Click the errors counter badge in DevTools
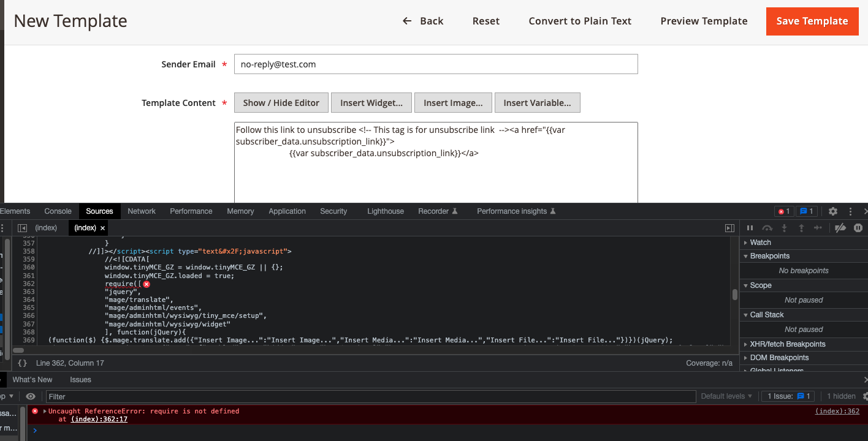 pyautogui.click(x=784, y=211)
